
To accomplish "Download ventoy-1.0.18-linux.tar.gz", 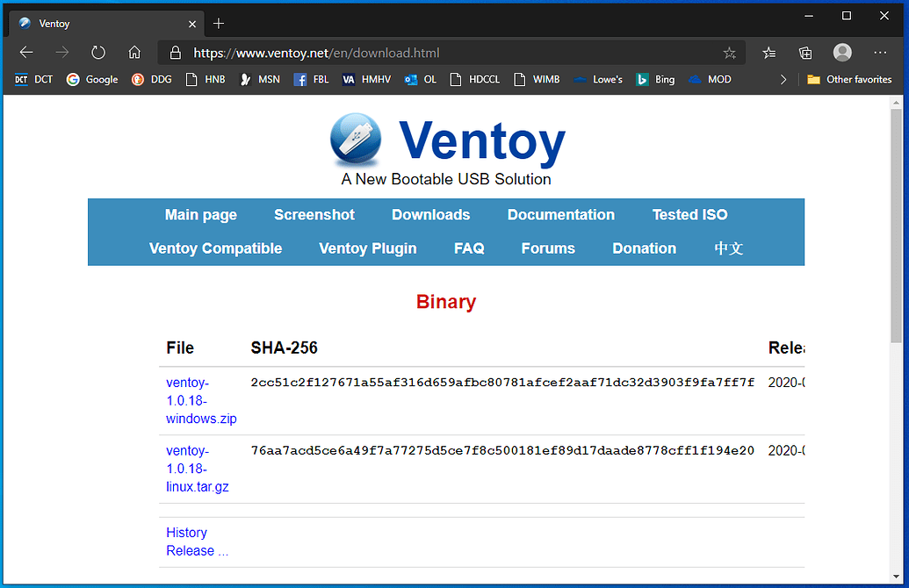I will [197, 469].
